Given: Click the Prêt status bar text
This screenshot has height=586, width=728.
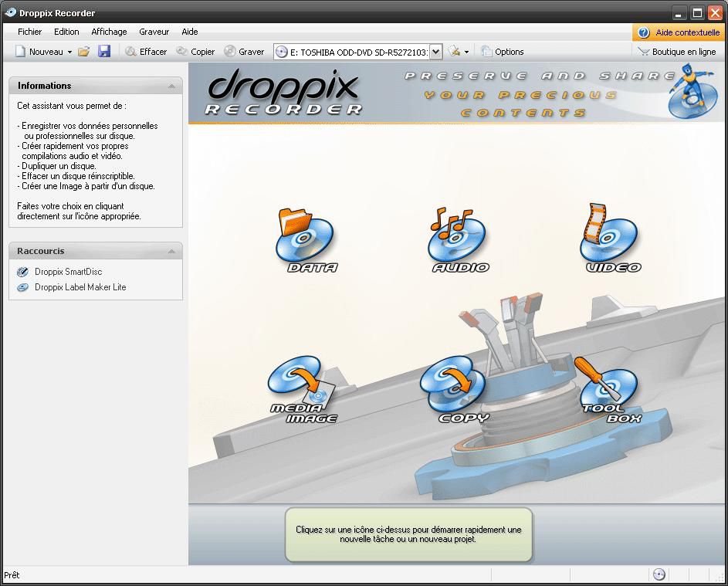Looking at the screenshot, I should click(12, 575).
